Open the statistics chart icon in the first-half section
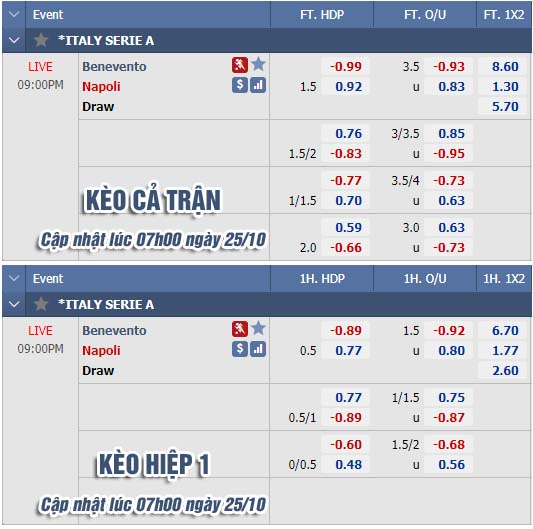This screenshot has width=533, height=529. (258, 349)
